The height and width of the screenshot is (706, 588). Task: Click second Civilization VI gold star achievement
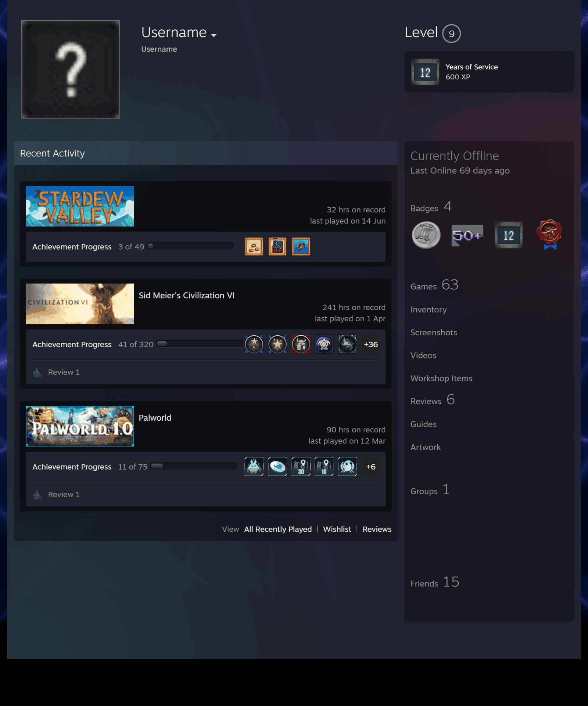tap(277, 344)
